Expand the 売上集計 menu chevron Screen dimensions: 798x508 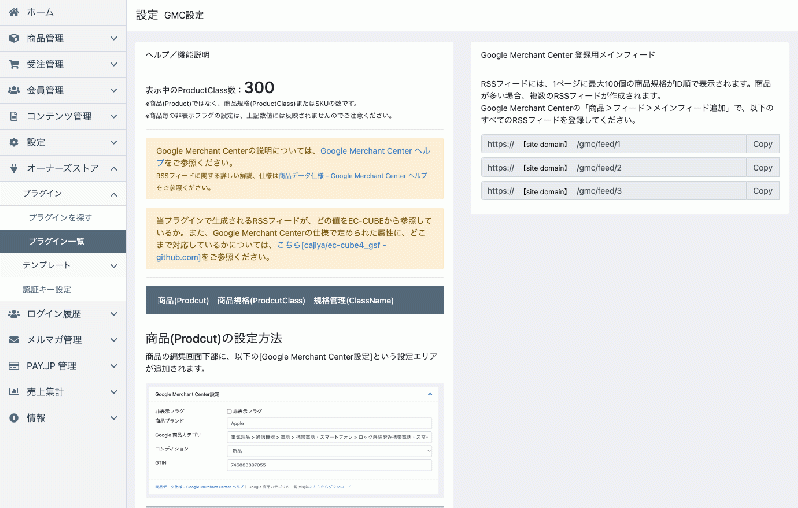point(114,392)
